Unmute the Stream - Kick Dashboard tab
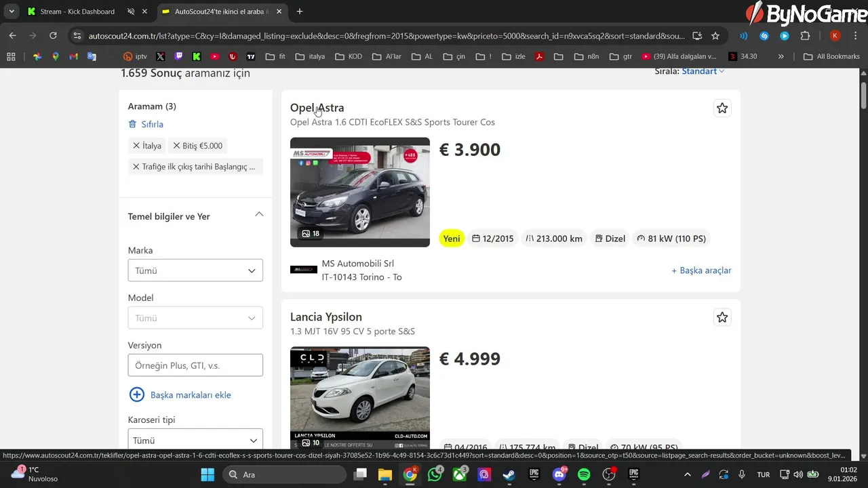Image resolution: width=868 pixels, height=488 pixels. tap(131, 12)
